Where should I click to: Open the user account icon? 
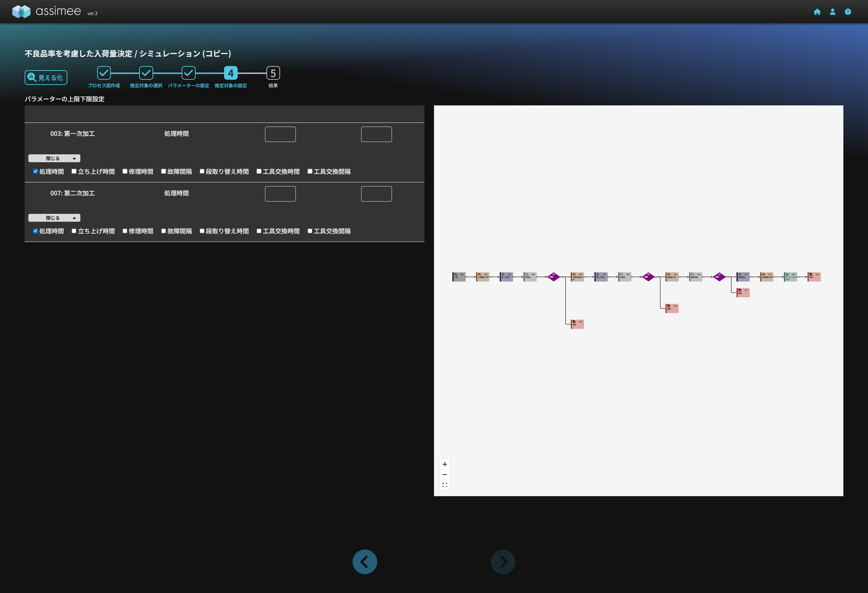pos(832,12)
